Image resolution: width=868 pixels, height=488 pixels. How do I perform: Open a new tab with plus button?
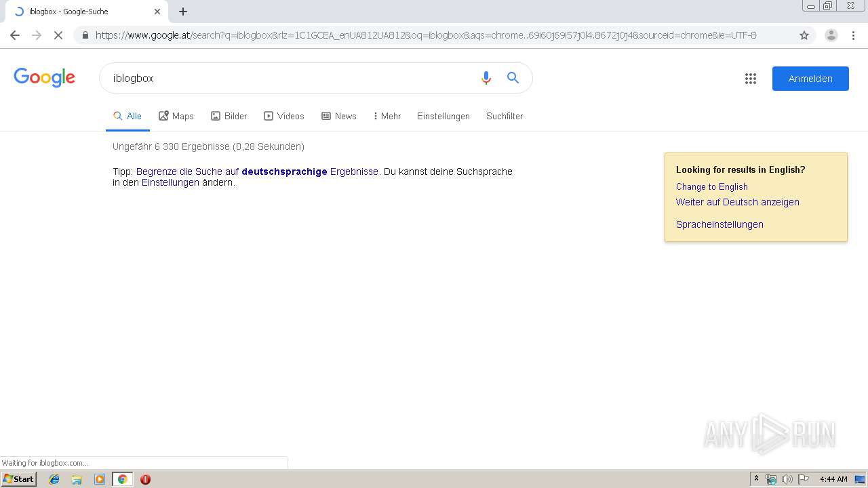coord(183,12)
